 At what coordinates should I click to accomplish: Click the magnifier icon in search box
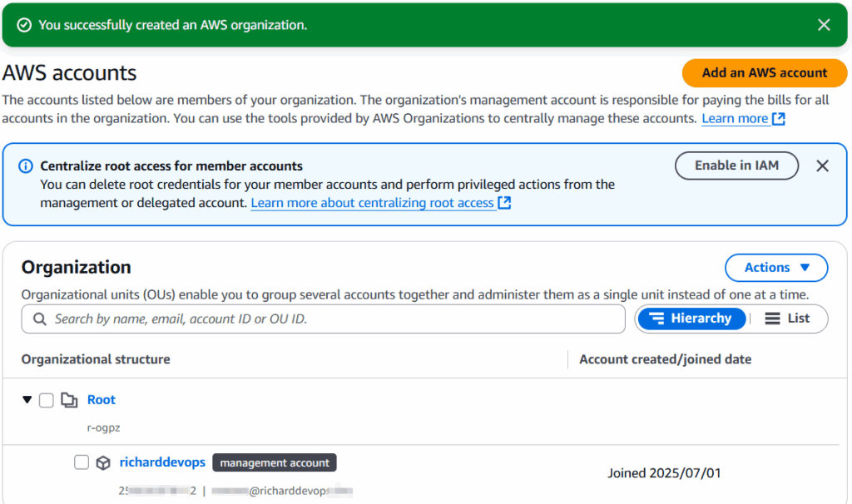click(40, 319)
